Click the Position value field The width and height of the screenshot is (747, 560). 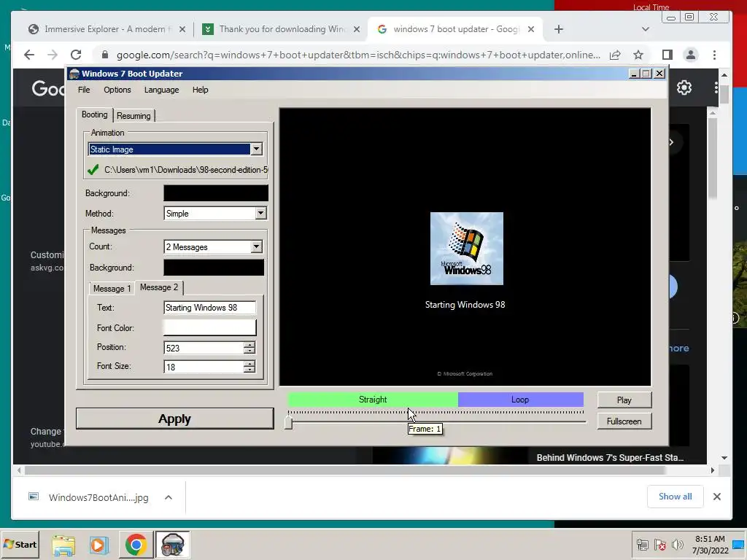coord(204,348)
